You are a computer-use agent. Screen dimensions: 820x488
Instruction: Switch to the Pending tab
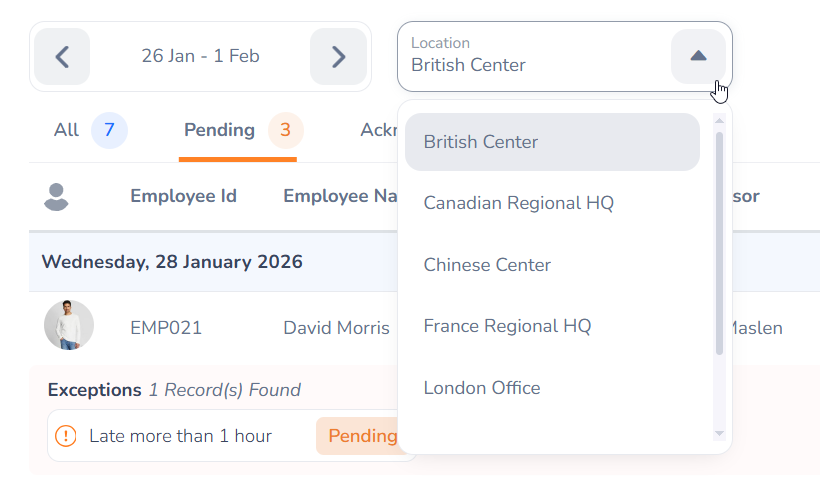click(x=220, y=130)
